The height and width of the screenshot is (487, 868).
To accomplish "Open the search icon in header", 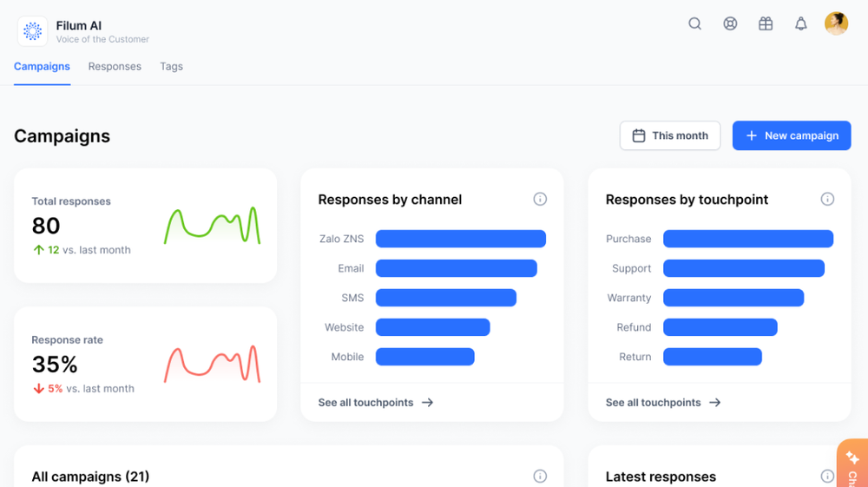I will click(x=694, y=23).
